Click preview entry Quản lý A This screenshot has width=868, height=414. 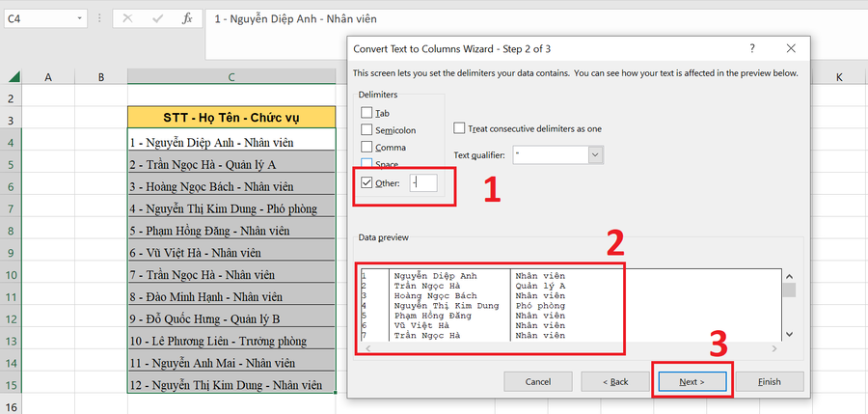pyautogui.click(x=540, y=286)
